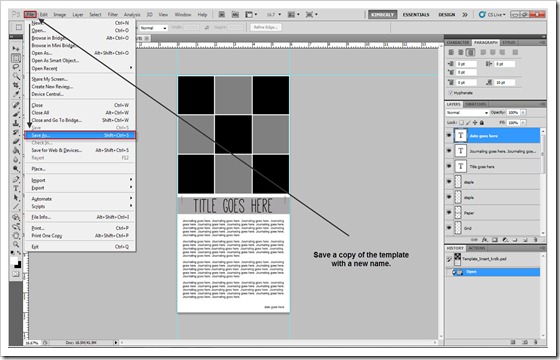Open the Fill slider arrow
Screen dimensions: 560x360
(523, 122)
